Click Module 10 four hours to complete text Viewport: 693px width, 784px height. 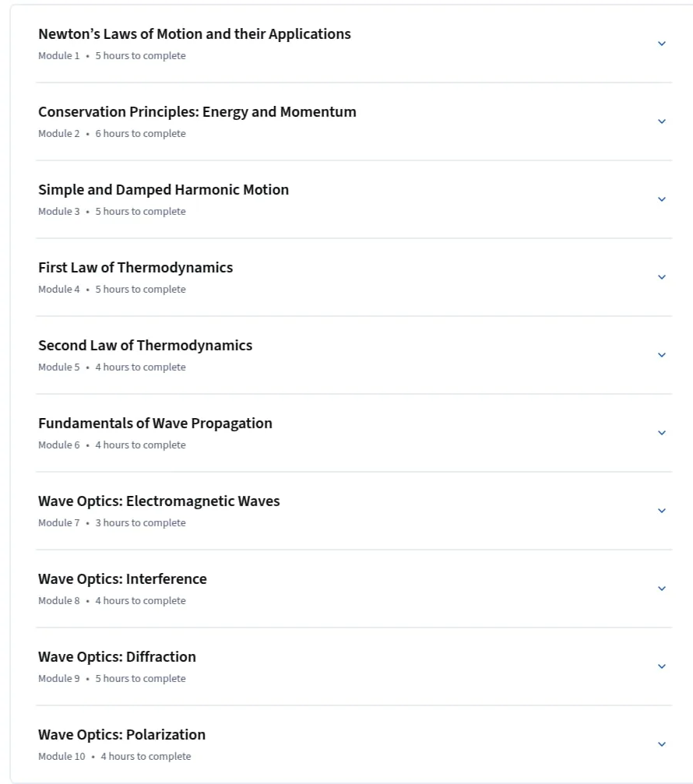114,757
